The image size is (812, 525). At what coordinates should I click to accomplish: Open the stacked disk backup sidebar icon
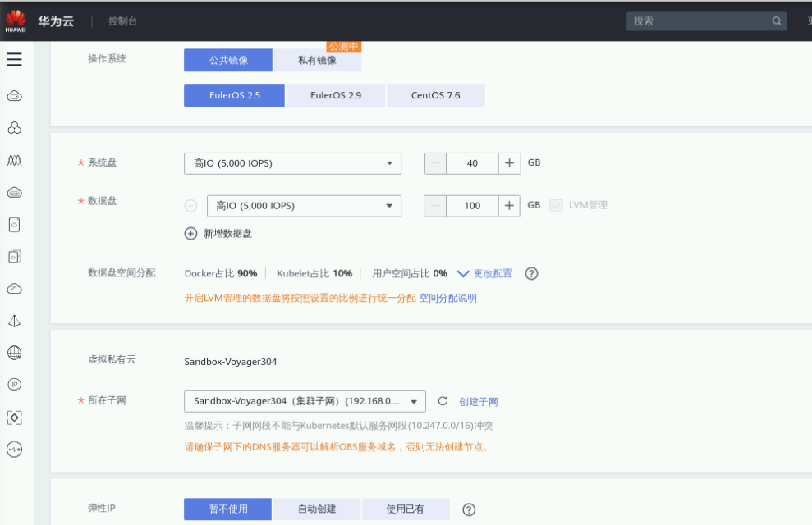pyautogui.click(x=15, y=257)
